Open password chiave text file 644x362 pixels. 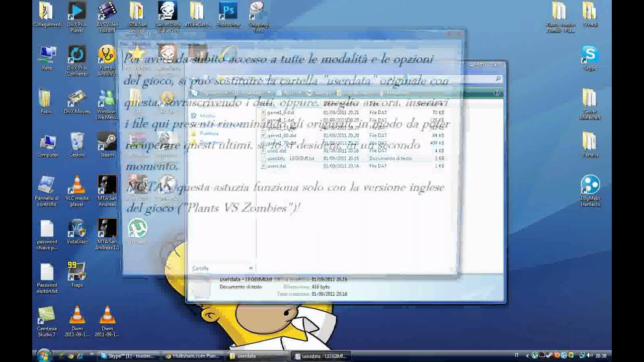[x=47, y=235]
